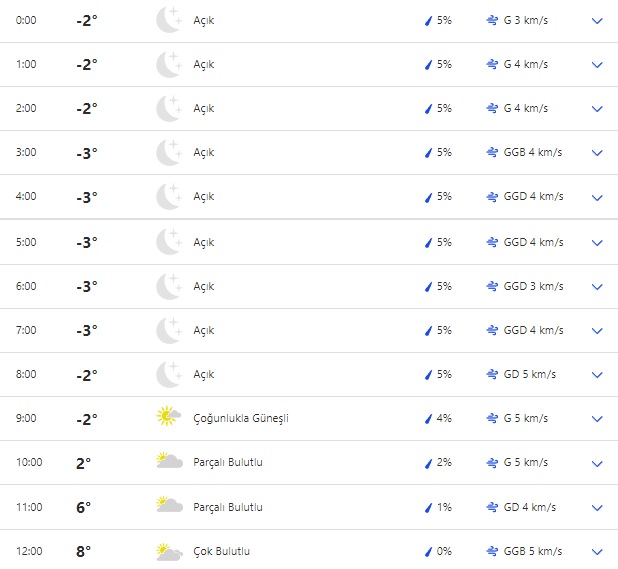Click the mostly sunny icon at 9:00
618x569 pixels.
point(168,418)
